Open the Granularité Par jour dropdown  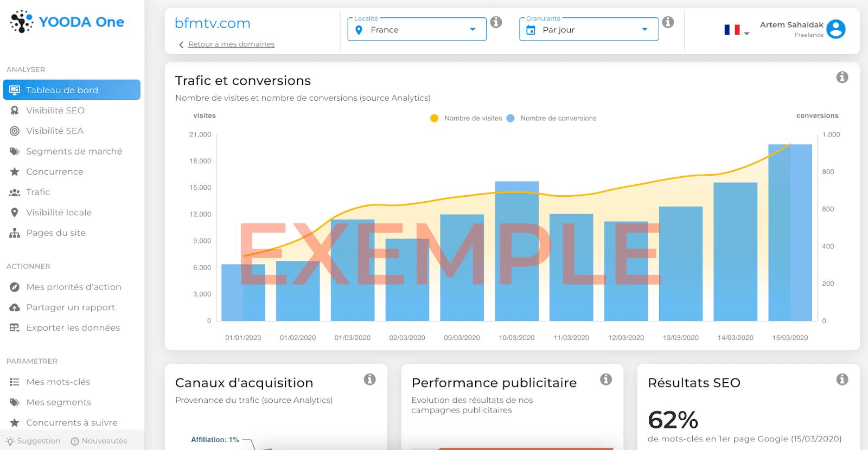[589, 29]
